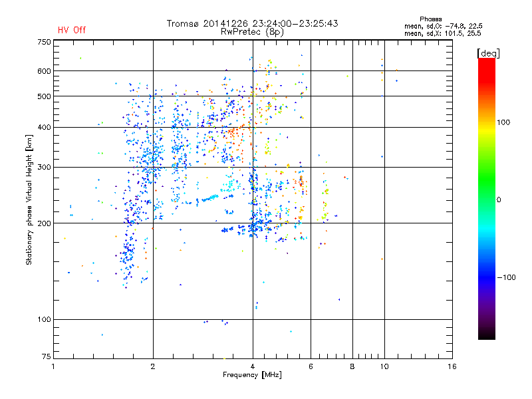Click the phase colorbar scale
This screenshot has width=532, height=399.
[x=487, y=198]
